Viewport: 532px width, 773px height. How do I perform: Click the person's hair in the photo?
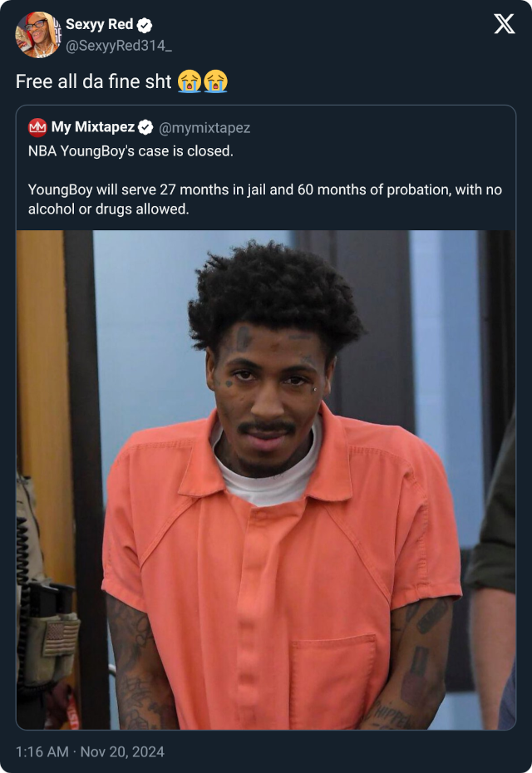click(275, 296)
